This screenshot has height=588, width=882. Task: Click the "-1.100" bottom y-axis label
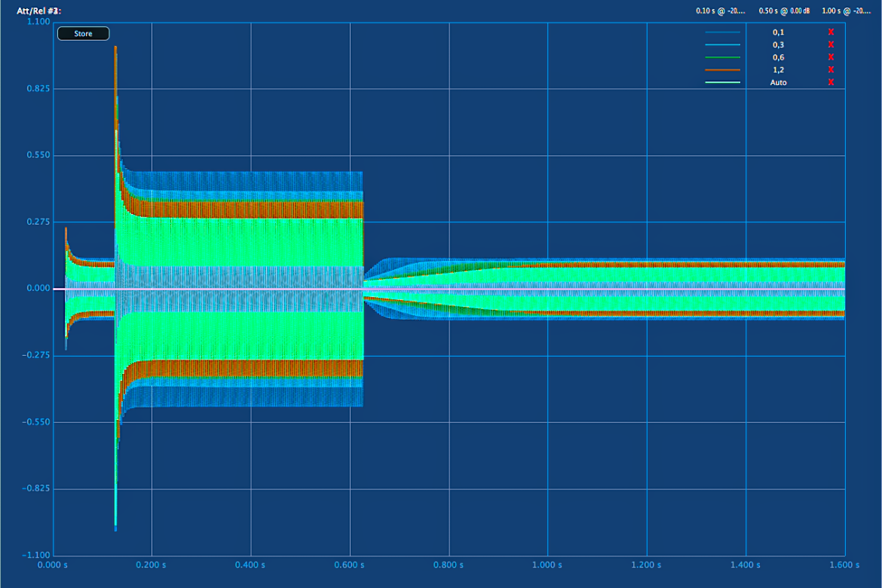point(36,555)
